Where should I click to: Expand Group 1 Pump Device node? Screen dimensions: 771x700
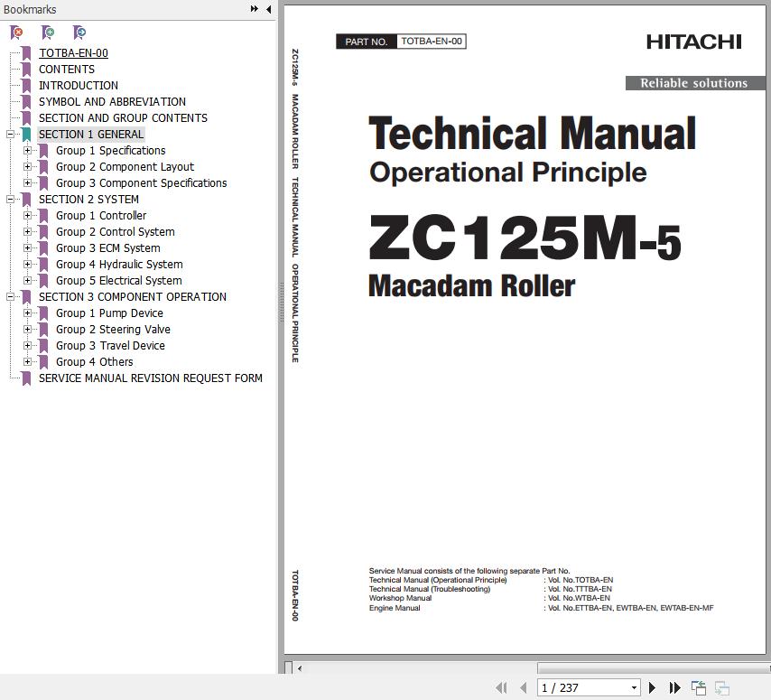[27, 313]
